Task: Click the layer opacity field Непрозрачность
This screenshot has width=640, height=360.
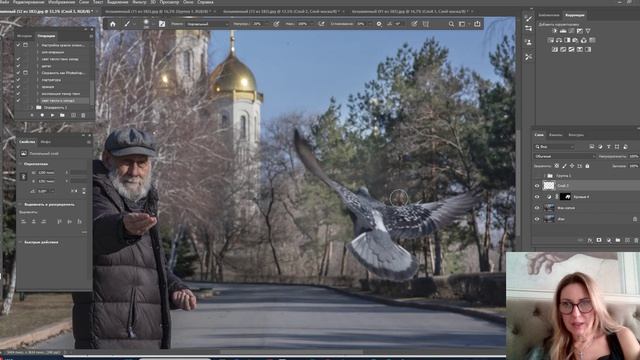Action: pyautogui.click(x=634, y=156)
